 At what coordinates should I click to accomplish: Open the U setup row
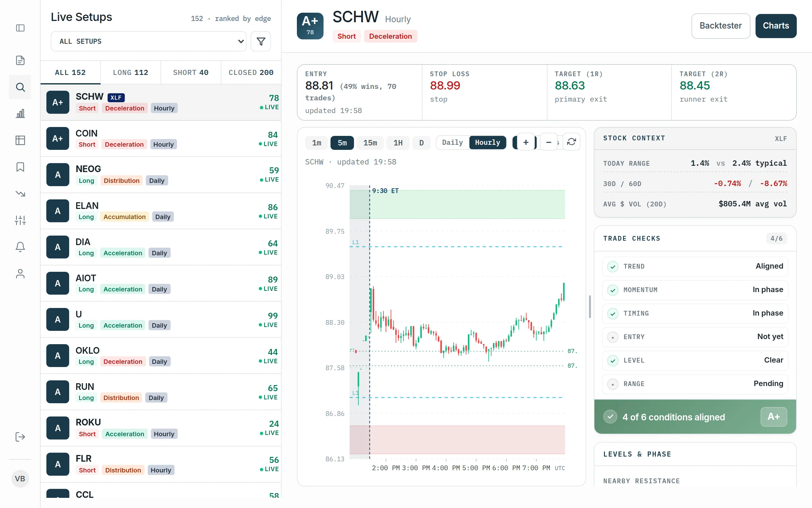161,319
